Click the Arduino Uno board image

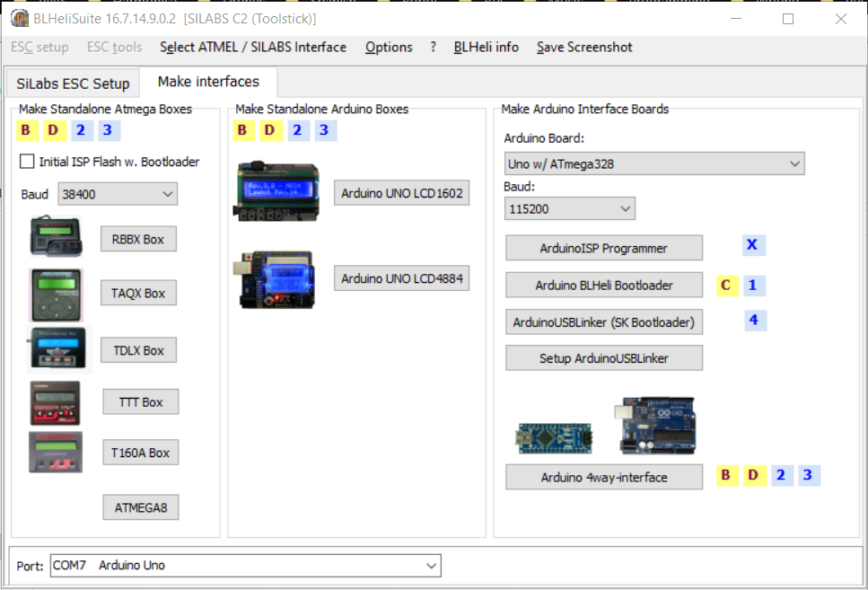(655, 426)
